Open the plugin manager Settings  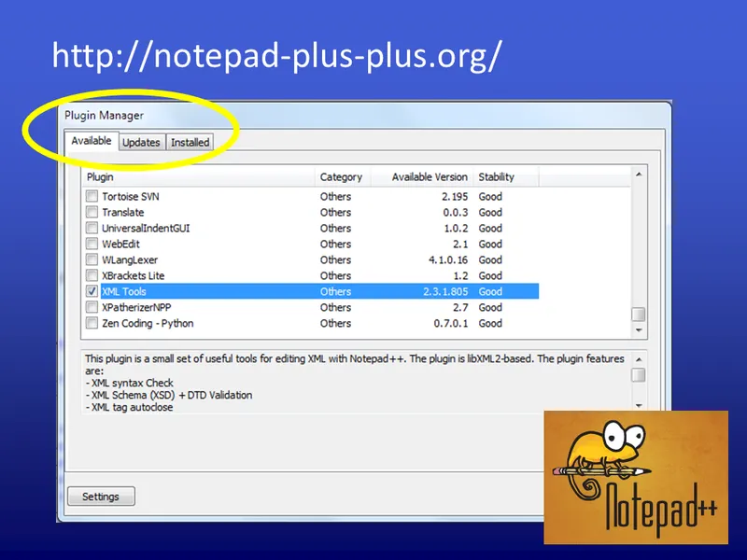click(101, 496)
